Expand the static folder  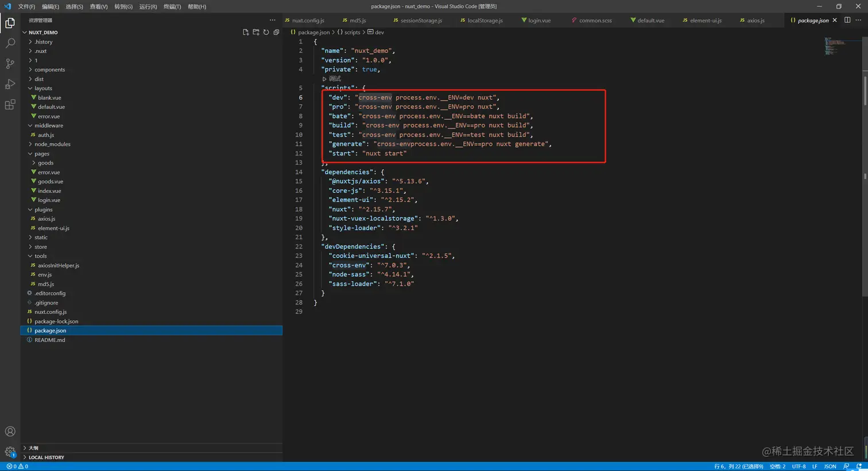[x=152, y=238]
